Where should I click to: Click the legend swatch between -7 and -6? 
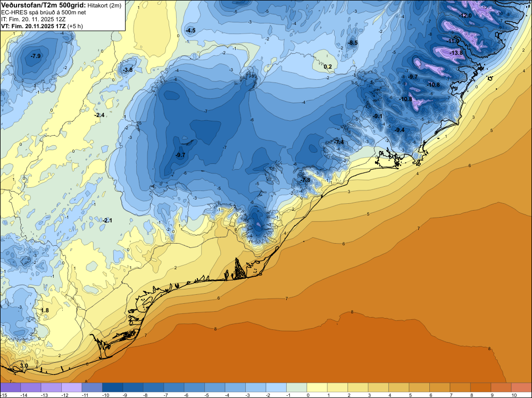(174, 387)
